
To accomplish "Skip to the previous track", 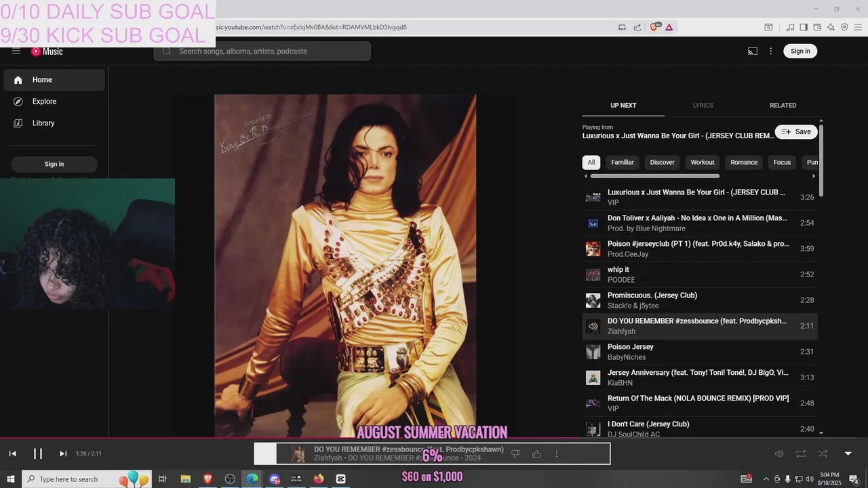I will point(12,453).
